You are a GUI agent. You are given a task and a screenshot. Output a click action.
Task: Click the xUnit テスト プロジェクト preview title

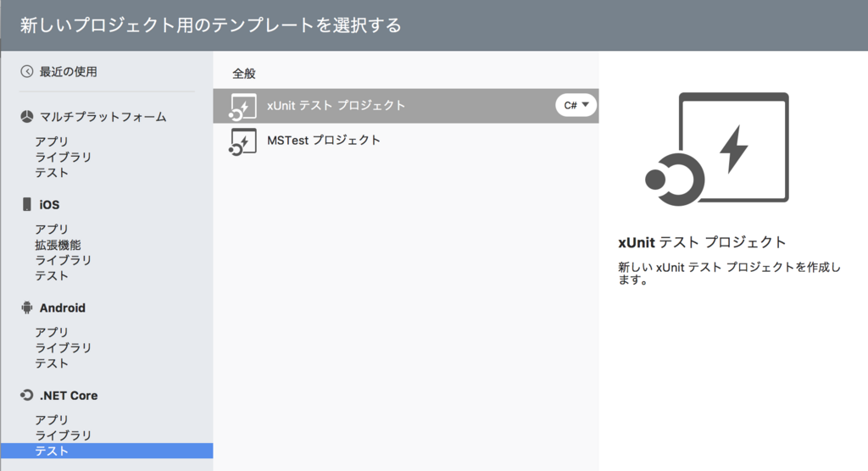[x=702, y=242]
